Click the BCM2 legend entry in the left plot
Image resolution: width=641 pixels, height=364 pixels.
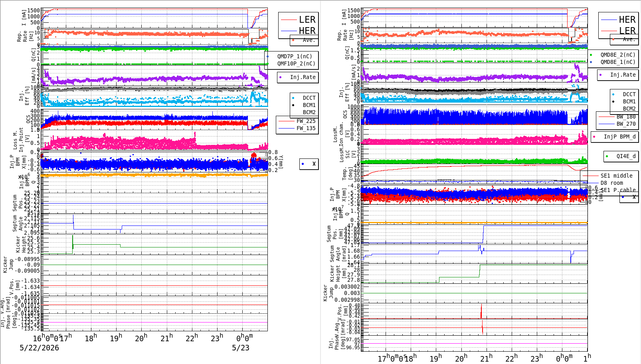pos(309,112)
